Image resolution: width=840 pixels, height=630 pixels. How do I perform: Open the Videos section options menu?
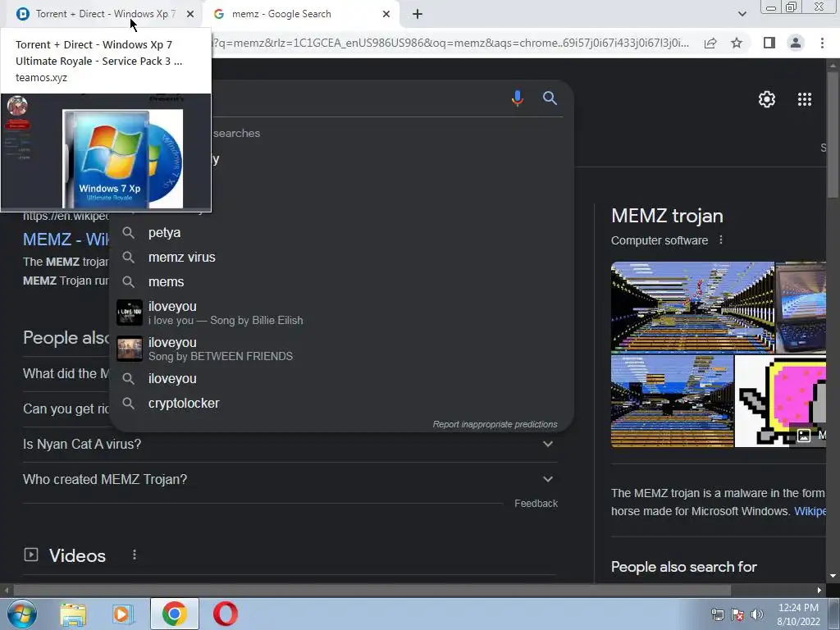[135, 555]
